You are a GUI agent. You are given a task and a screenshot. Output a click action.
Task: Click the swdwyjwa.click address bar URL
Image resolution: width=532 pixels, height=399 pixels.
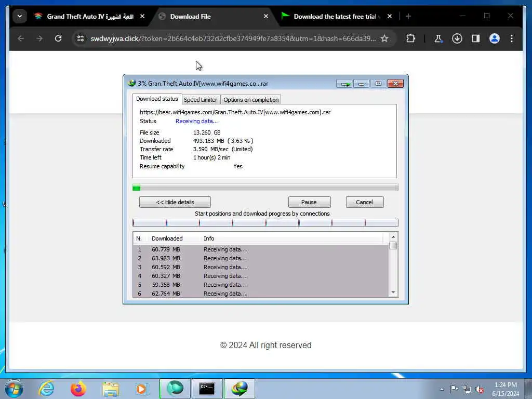click(x=233, y=38)
